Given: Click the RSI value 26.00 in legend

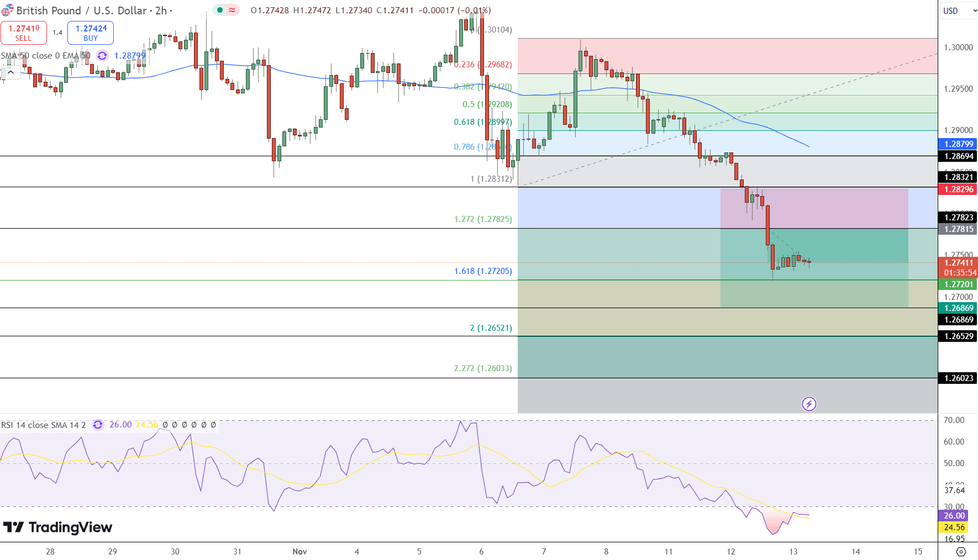Looking at the screenshot, I should tap(120, 425).
